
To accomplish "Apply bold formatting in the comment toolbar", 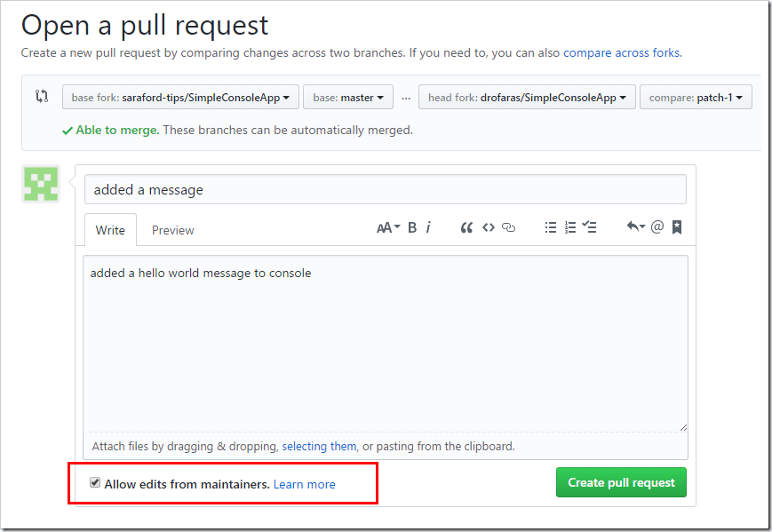I will coord(411,227).
